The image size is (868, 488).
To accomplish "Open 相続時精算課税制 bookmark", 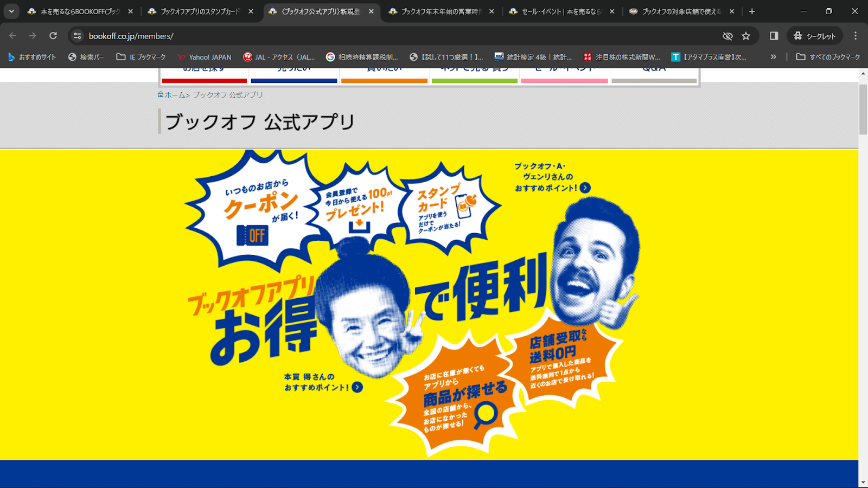I will 362,57.
